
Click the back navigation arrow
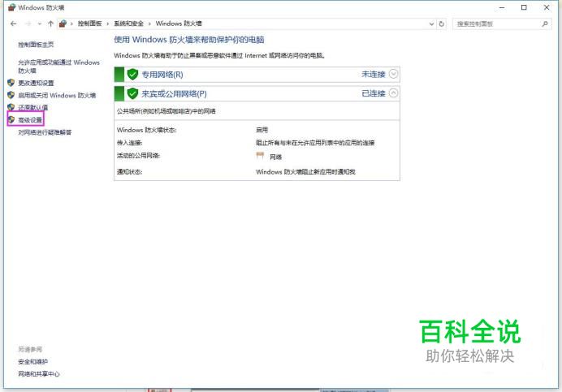point(14,24)
